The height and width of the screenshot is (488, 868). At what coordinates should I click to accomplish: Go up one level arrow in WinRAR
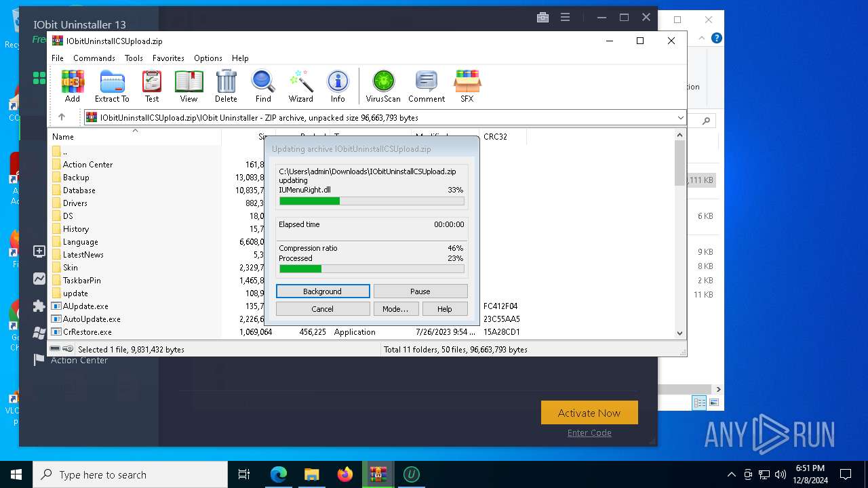(x=61, y=117)
